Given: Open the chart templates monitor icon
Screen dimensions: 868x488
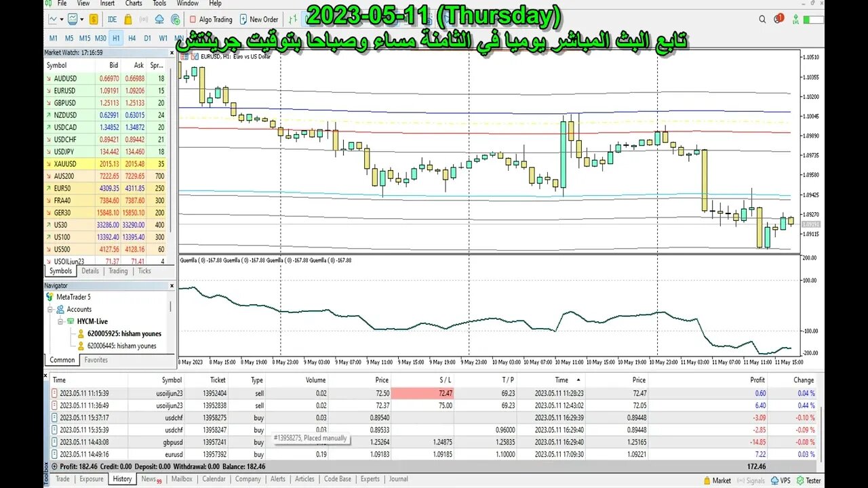Looking at the screenshot, I should click(73, 20).
